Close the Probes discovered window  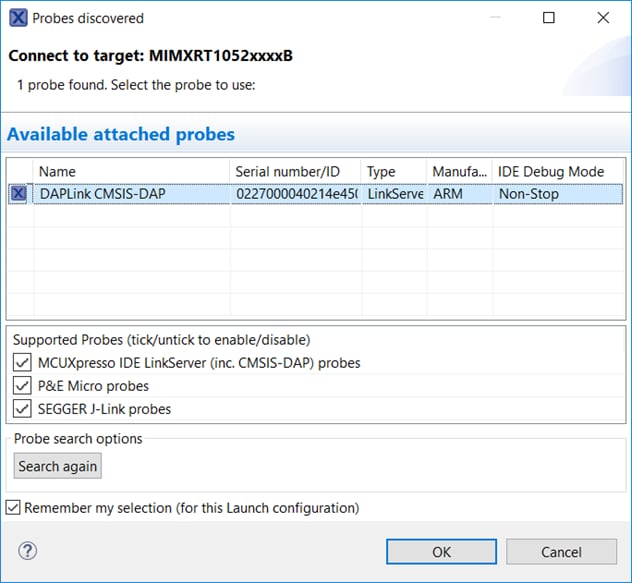[x=603, y=18]
